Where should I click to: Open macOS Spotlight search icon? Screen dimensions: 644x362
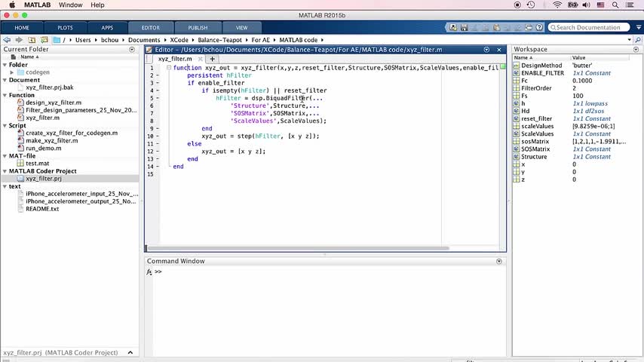pyautogui.click(x=615, y=5)
